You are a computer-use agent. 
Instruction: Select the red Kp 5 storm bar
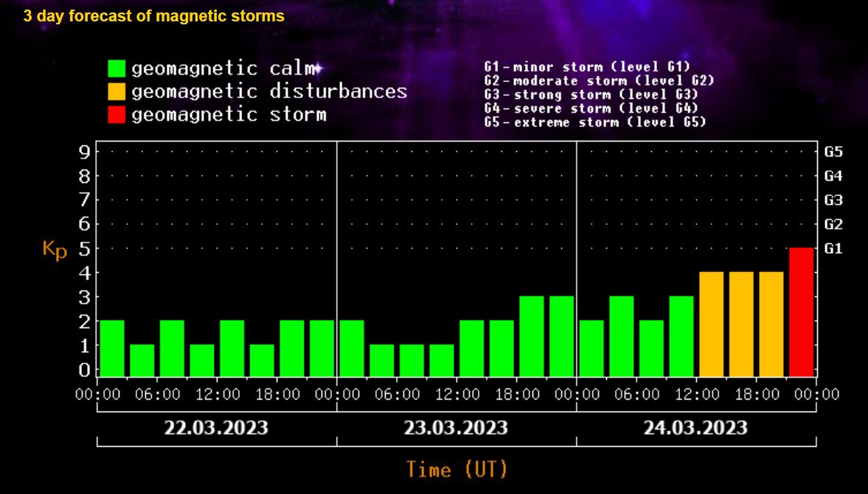point(801,312)
